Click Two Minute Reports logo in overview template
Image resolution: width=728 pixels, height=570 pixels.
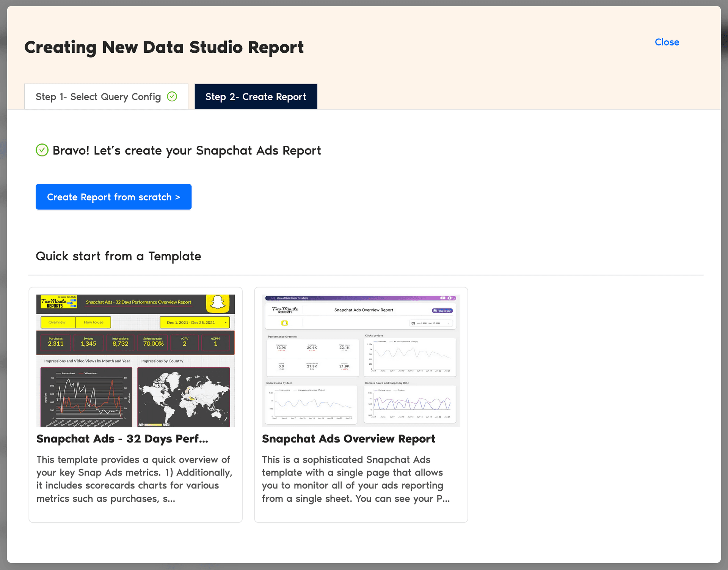coord(285,310)
